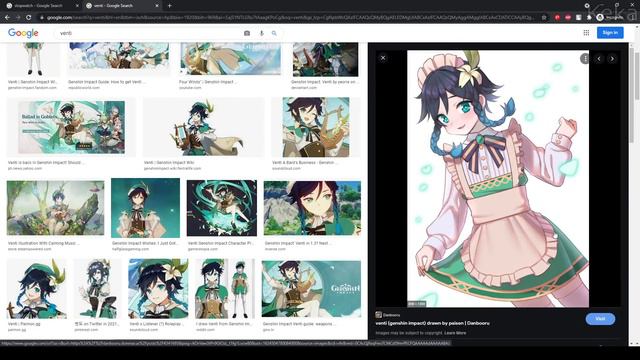640x360 pixels.
Task: Click the browser back arrow
Action: click(7, 18)
